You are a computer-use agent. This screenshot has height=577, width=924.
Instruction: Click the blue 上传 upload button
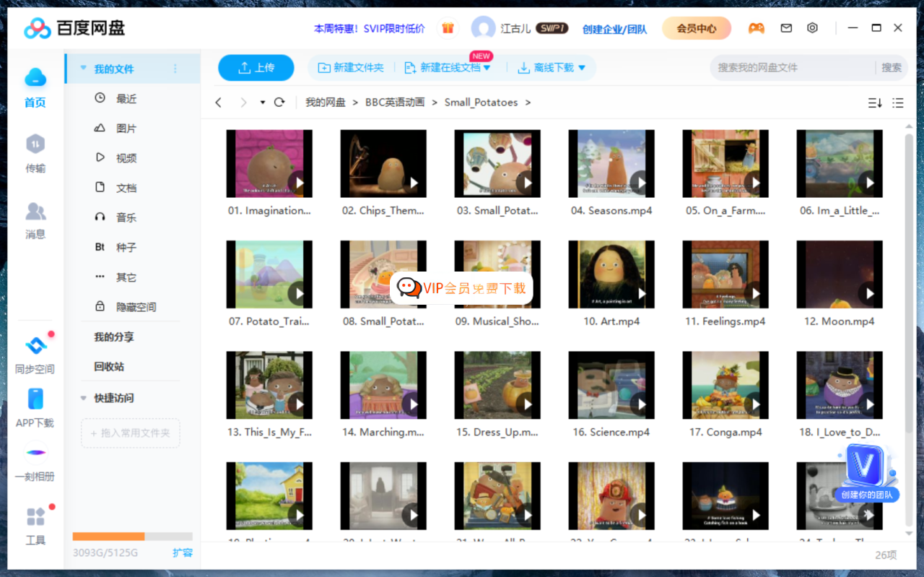(x=256, y=68)
